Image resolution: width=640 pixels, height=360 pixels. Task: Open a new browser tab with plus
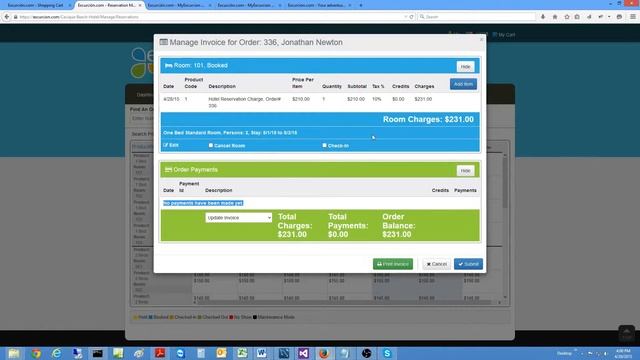click(x=361, y=5)
